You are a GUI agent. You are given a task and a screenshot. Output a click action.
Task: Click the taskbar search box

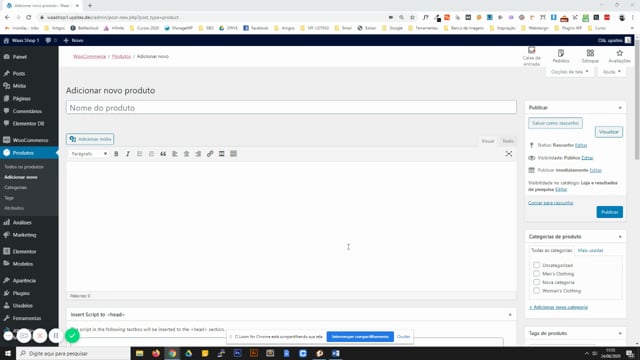pos(73,353)
